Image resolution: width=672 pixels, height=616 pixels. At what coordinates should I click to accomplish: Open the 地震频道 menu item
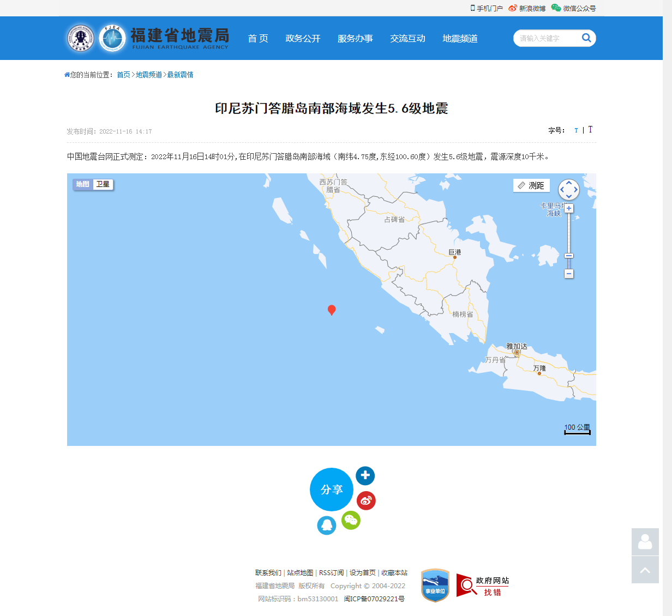pyautogui.click(x=460, y=38)
